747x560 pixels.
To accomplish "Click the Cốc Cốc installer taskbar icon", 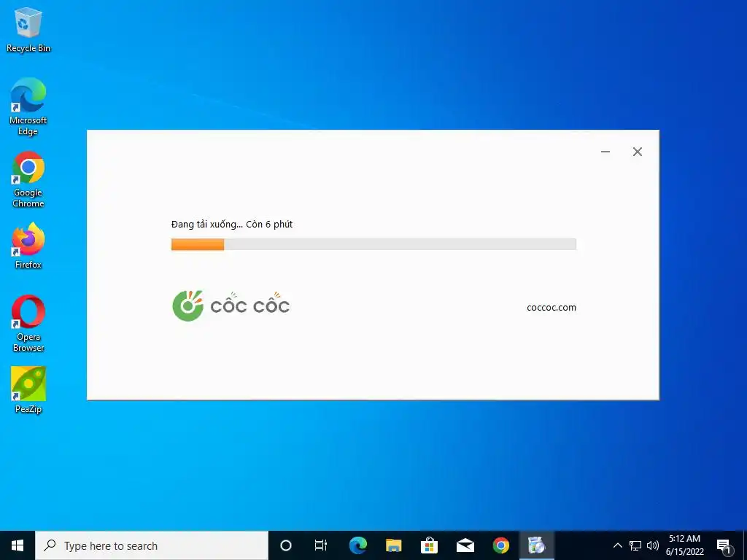I will 536,545.
